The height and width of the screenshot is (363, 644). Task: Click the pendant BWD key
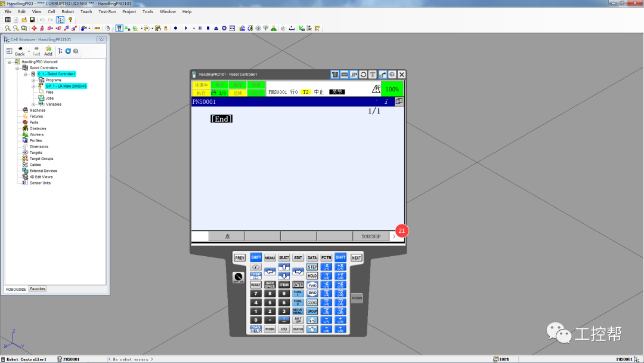tap(312, 293)
